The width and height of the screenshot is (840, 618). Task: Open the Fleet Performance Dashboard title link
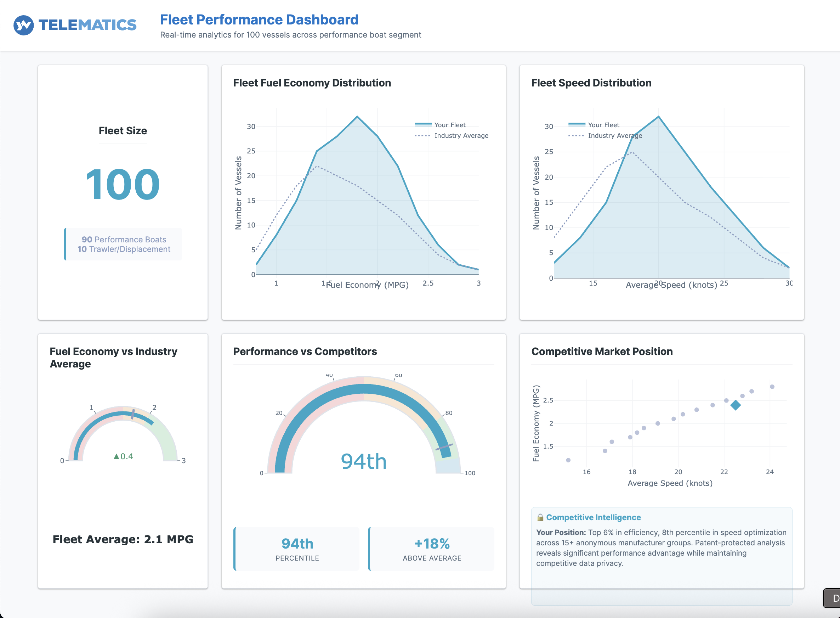click(259, 19)
